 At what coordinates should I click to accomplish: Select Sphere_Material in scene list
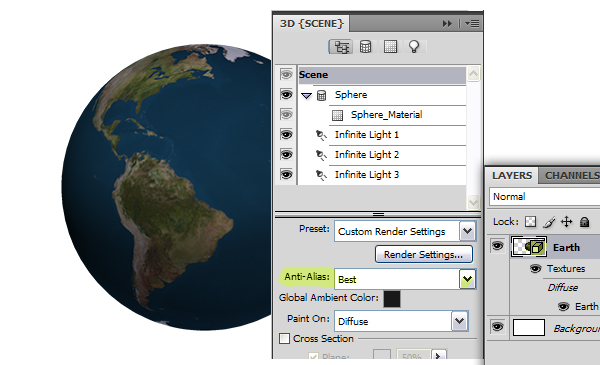(386, 115)
